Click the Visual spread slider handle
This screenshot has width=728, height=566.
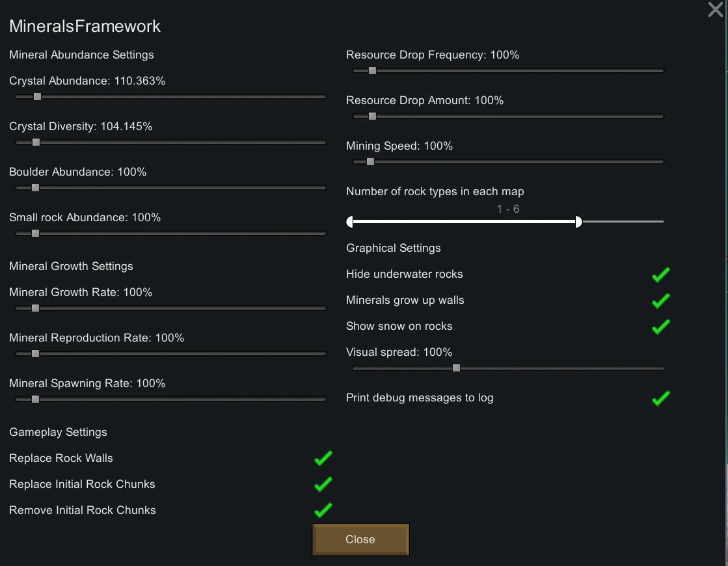[456, 368]
